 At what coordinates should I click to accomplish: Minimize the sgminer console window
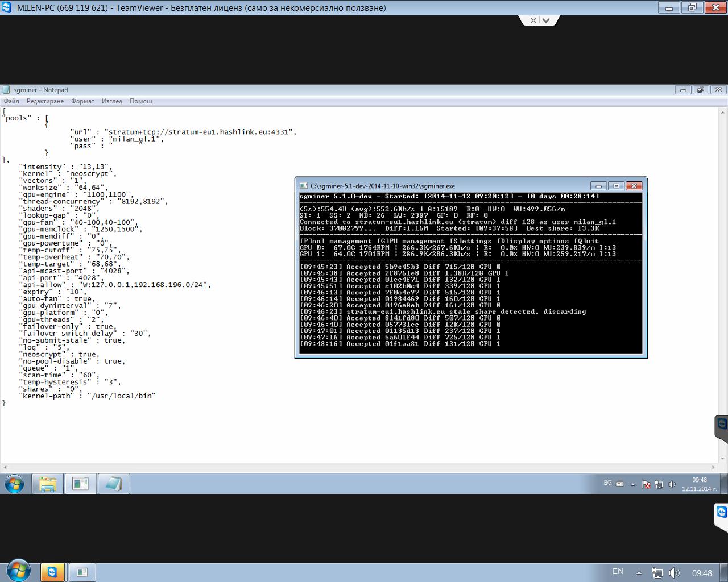[x=598, y=186]
